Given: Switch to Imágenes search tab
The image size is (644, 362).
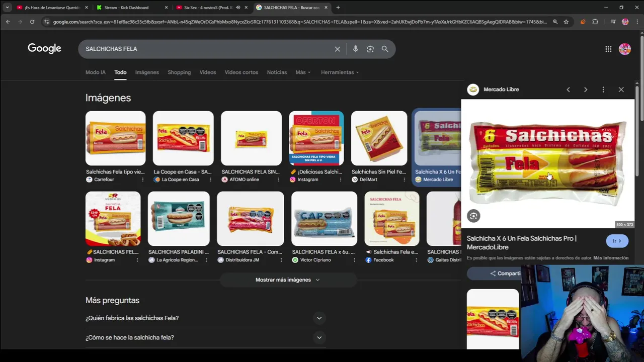Looking at the screenshot, I should (x=147, y=72).
